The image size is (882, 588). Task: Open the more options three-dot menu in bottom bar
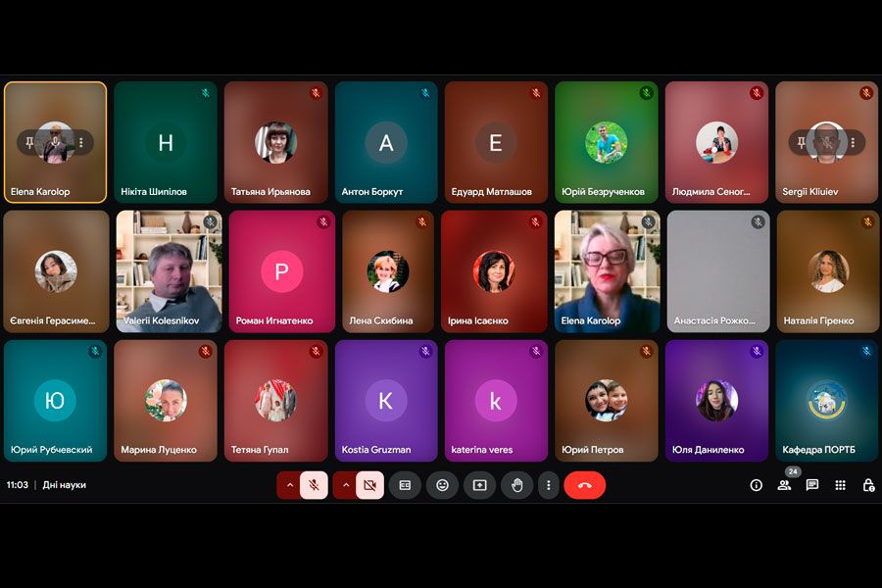549,485
